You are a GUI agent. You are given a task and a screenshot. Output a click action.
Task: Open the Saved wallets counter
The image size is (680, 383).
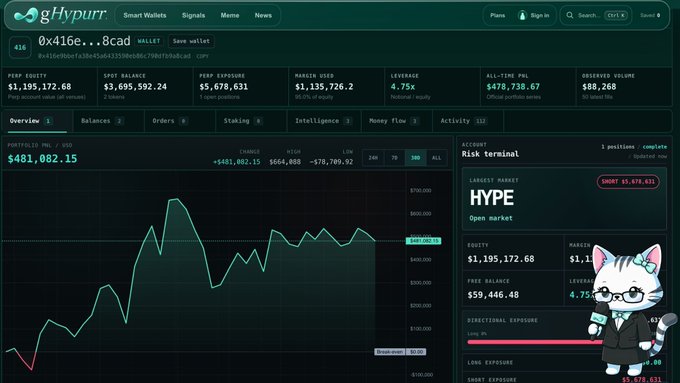pyautogui.click(x=650, y=15)
